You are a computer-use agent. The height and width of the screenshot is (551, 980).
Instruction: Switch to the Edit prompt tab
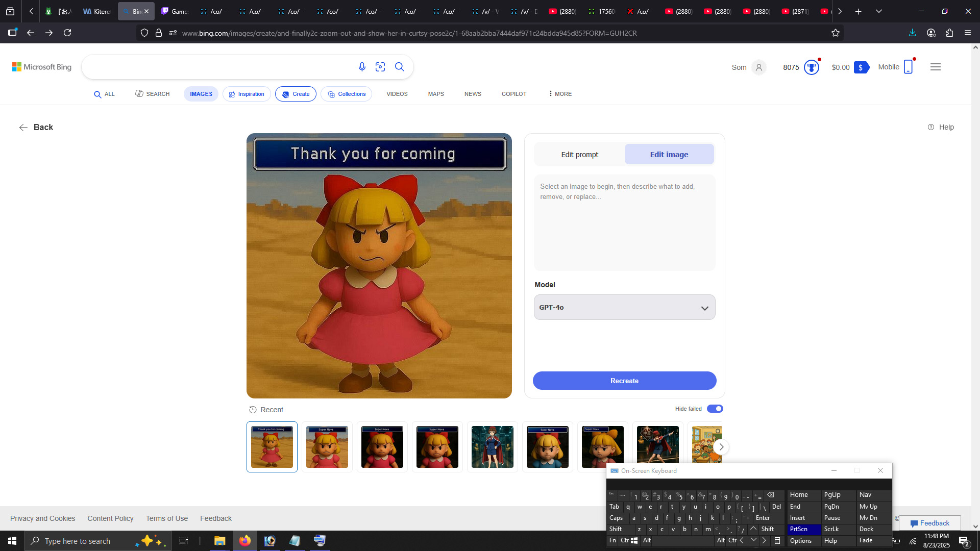[x=579, y=155]
